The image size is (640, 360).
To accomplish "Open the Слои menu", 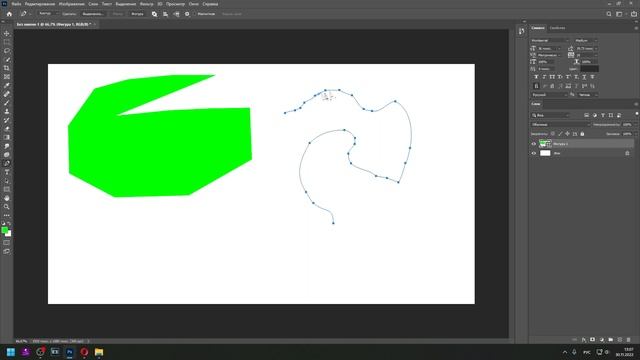I will (x=93, y=4).
